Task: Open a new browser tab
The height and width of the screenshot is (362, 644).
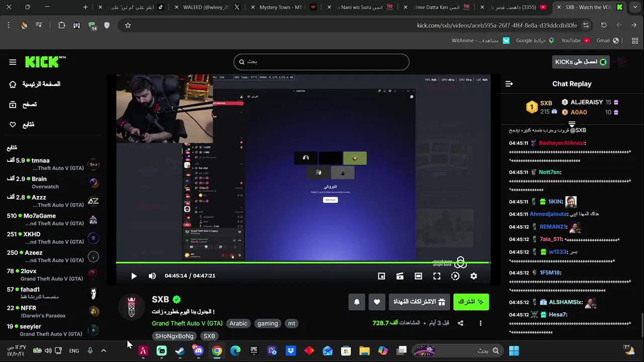Action: coord(85,7)
